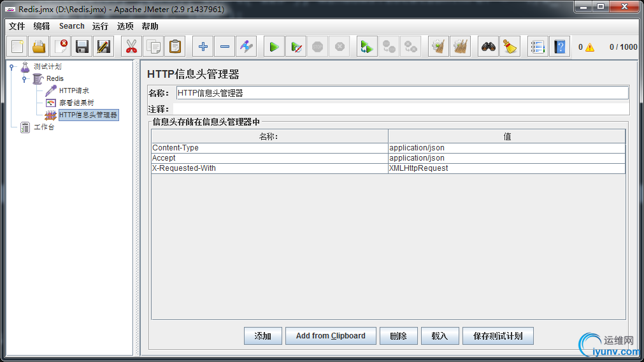Select the X-Requested-With header cell

tap(269, 168)
